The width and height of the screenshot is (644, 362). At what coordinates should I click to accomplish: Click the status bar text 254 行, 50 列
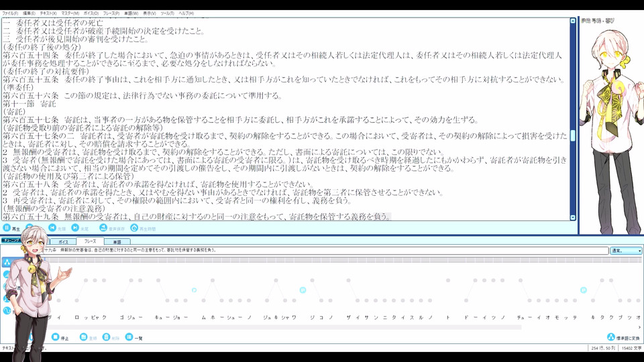[x=603, y=348]
